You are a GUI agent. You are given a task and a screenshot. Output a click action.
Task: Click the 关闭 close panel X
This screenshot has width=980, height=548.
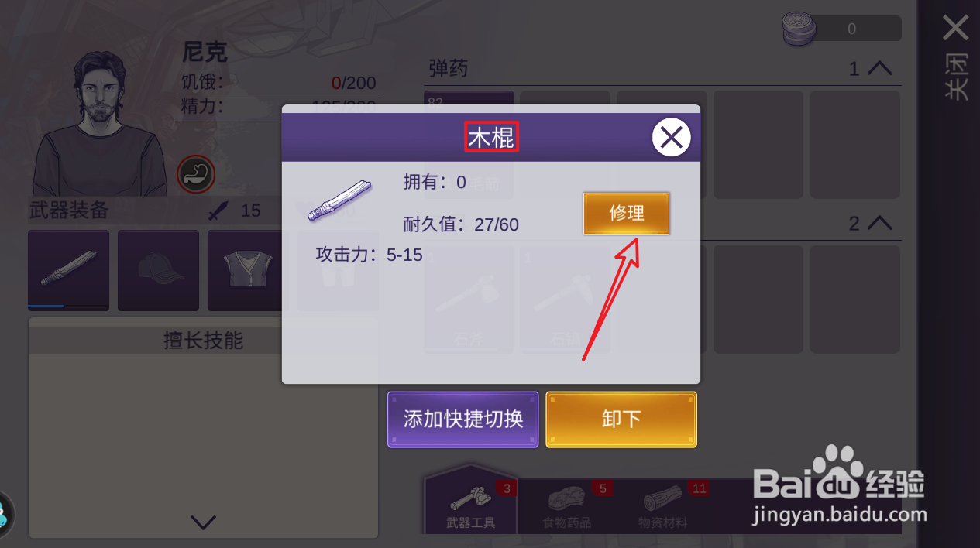[956, 29]
